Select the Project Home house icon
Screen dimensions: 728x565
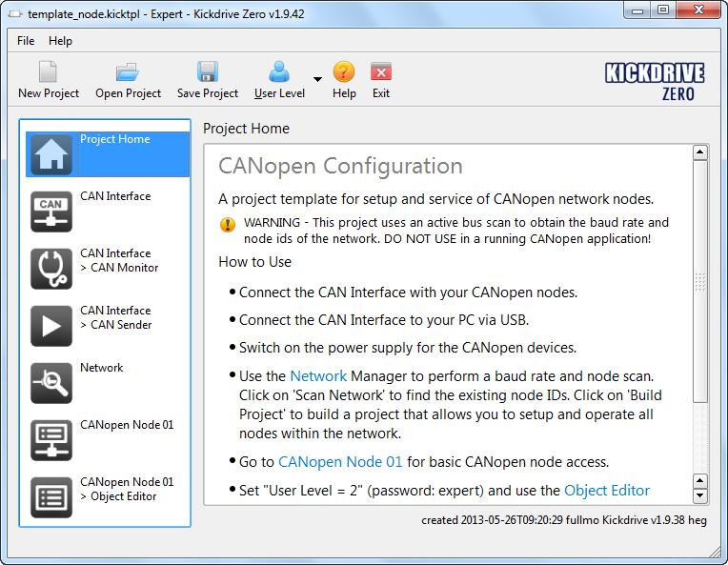coord(51,154)
